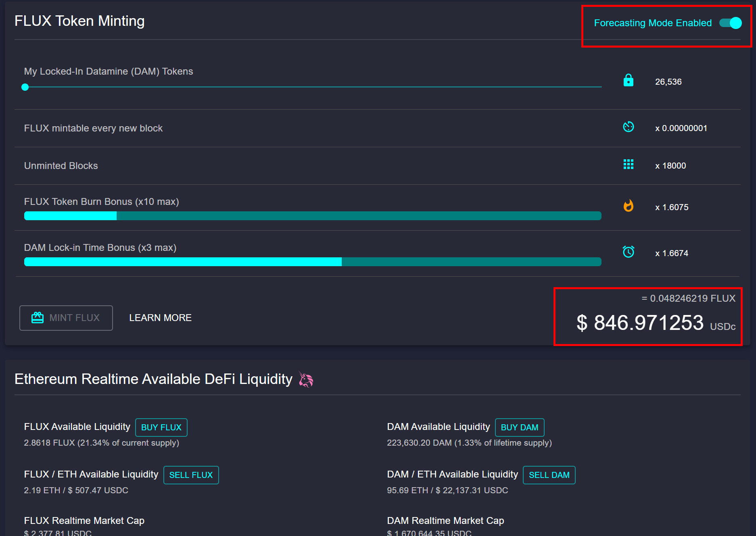The image size is (756, 536).
Task: Click the SELL DAM button
Action: click(x=549, y=475)
